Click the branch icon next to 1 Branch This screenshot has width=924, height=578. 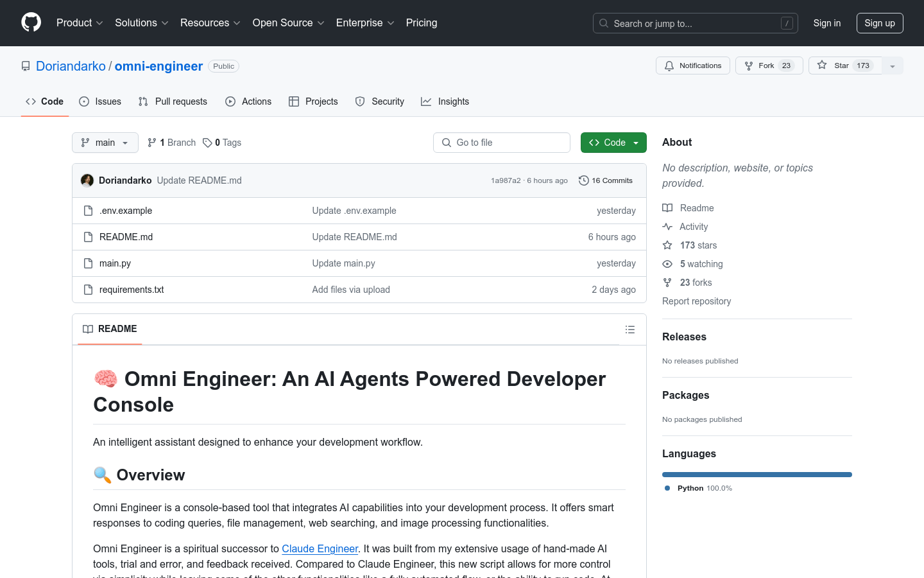[152, 143]
